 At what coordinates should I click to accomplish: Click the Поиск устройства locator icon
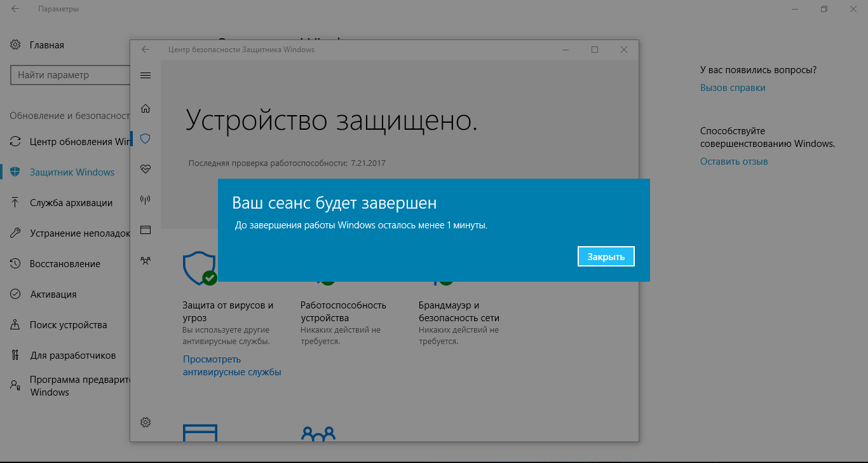click(15, 325)
